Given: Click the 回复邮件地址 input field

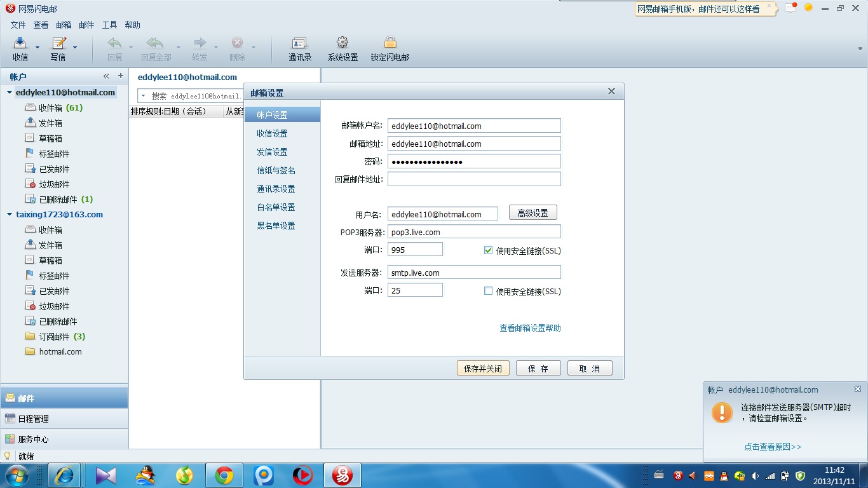Looking at the screenshot, I should pyautogui.click(x=474, y=179).
